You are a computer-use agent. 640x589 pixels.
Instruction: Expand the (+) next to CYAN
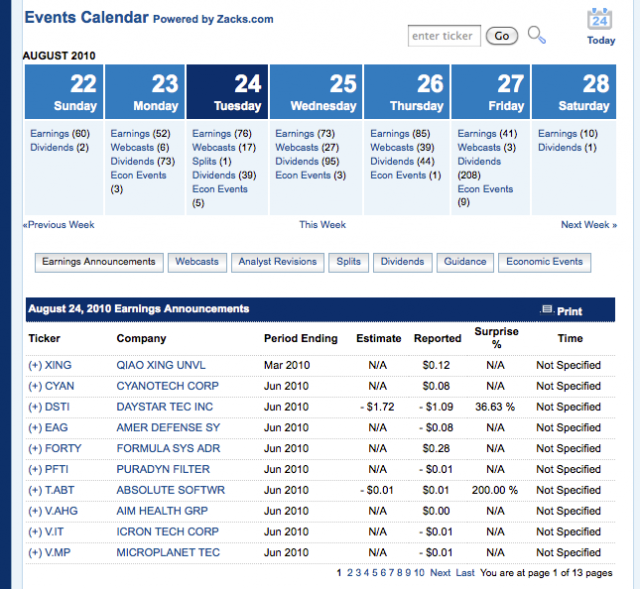pos(35,386)
